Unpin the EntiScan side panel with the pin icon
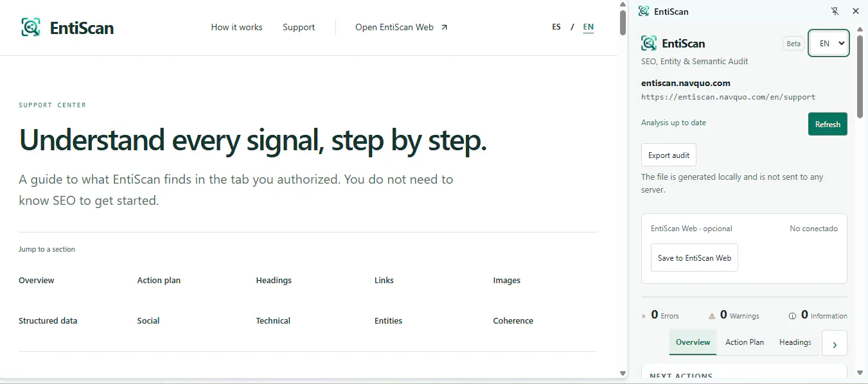The image size is (868, 384). (835, 11)
